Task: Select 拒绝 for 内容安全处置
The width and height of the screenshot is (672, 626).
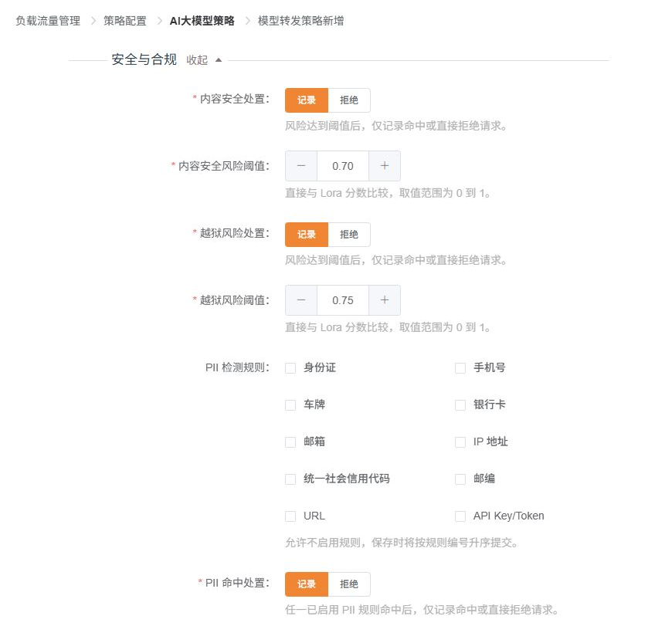Action: click(x=349, y=100)
